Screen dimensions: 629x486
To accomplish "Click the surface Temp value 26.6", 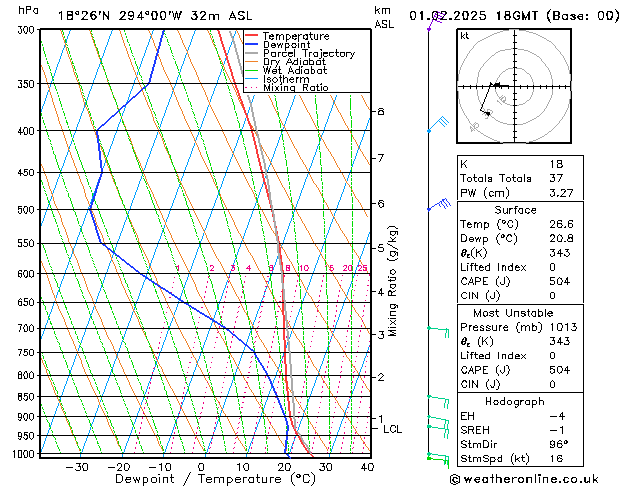I will 561,224.
